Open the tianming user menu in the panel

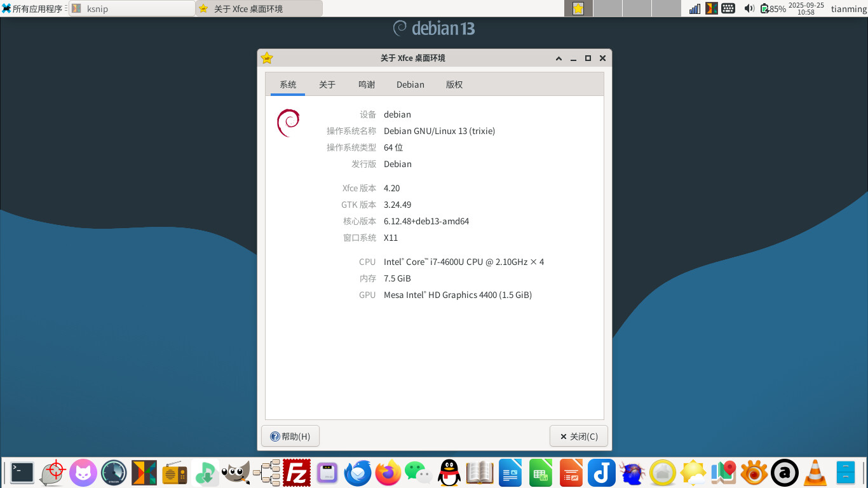848,8
